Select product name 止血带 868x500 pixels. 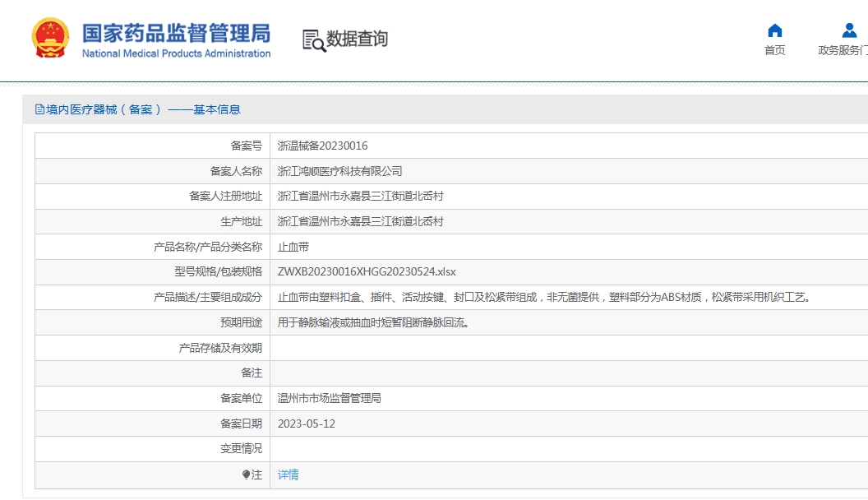pos(293,247)
